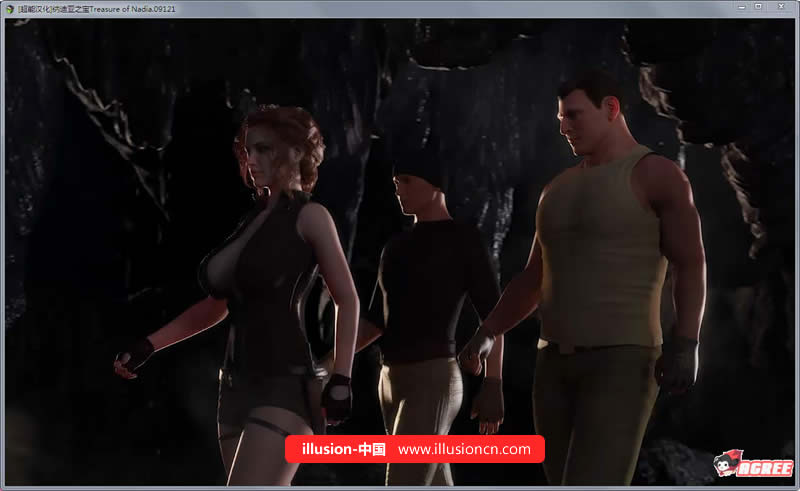Screen dimensions: 800x491
Task: Open the www.illusioncn.com link
Action: (x=464, y=449)
